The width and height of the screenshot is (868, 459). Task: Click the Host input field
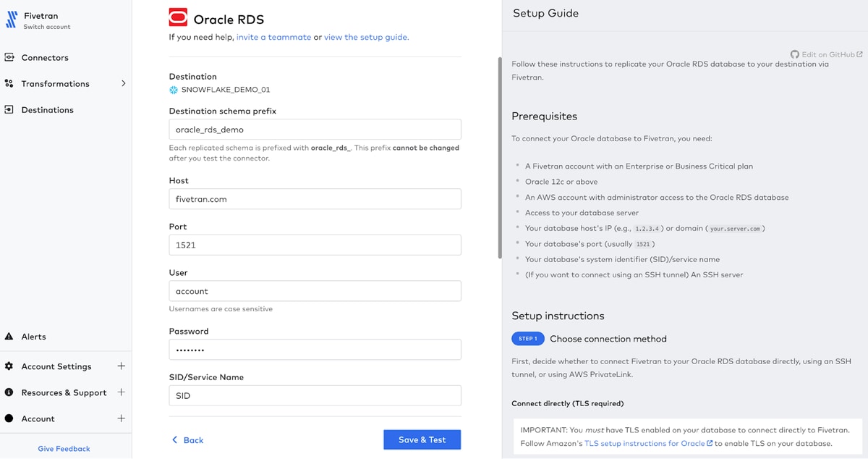(315, 199)
